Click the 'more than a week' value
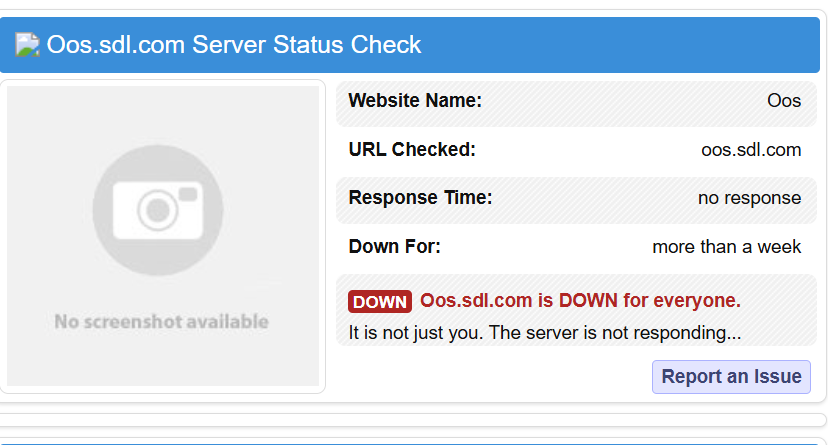The image size is (828, 445). (727, 247)
